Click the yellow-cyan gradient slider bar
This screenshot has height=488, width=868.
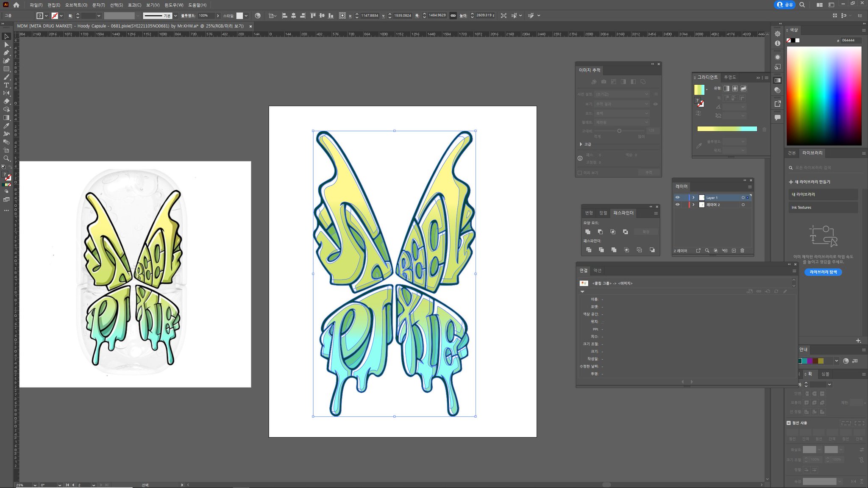[x=727, y=129]
